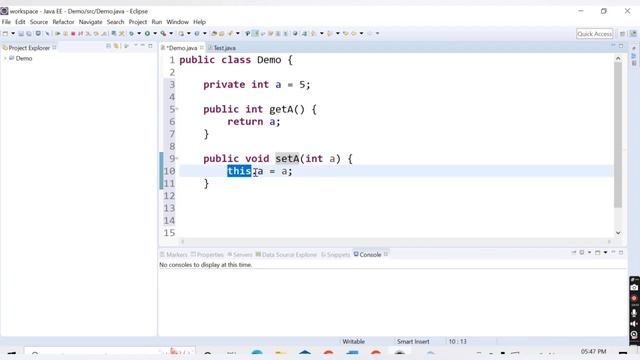Click the 'Writable' status bar entry

pos(353,342)
